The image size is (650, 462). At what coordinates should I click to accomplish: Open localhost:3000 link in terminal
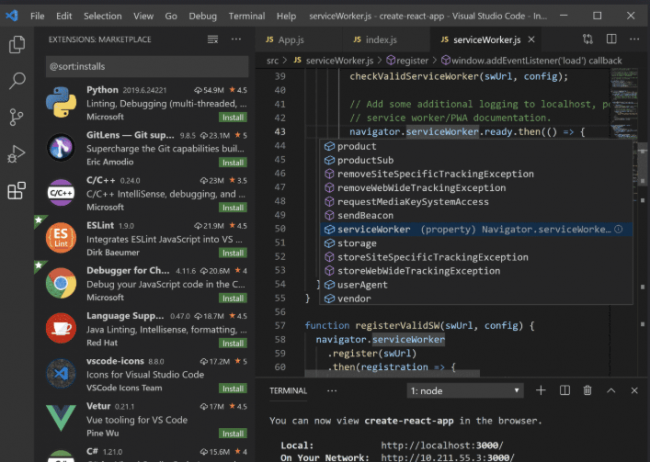[442, 445]
